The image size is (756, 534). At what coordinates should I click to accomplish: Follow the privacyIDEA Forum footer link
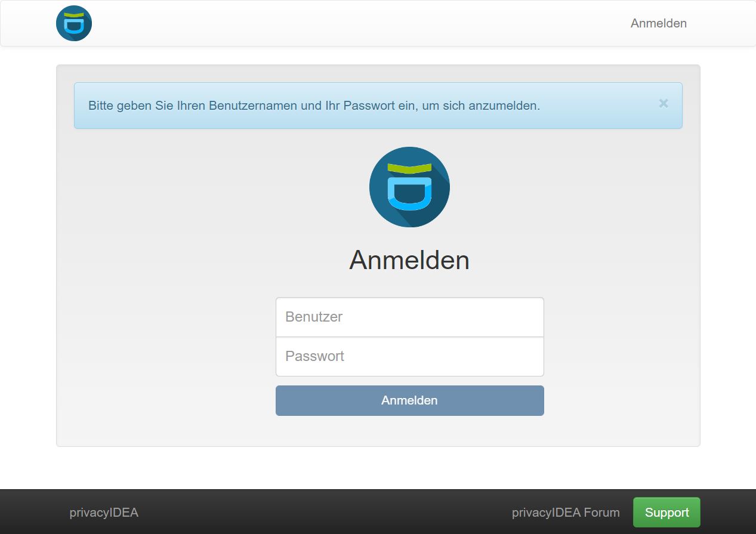565,513
